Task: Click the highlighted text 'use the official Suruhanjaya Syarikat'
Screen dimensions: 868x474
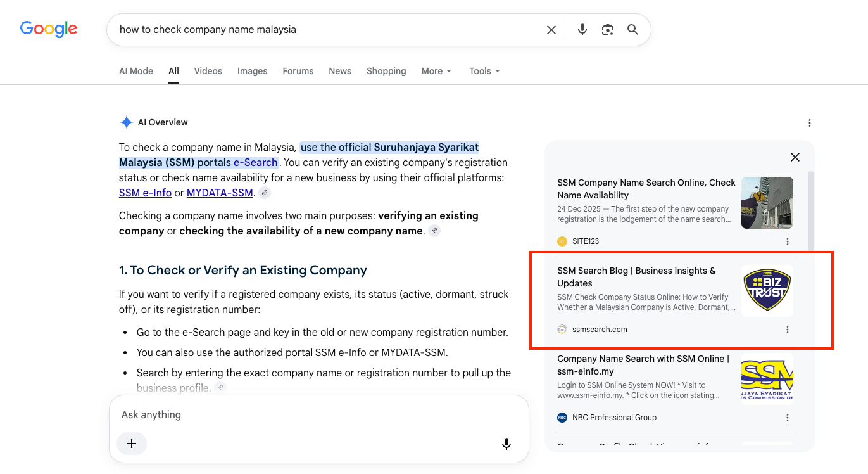Action: coord(389,147)
